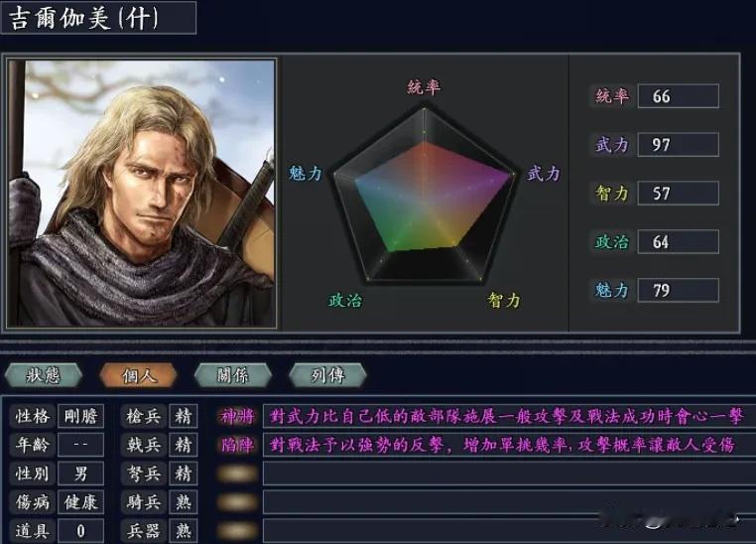Select the 武力 value field showing 97
Image resolution: width=756 pixels, height=544 pixels.
click(x=679, y=145)
